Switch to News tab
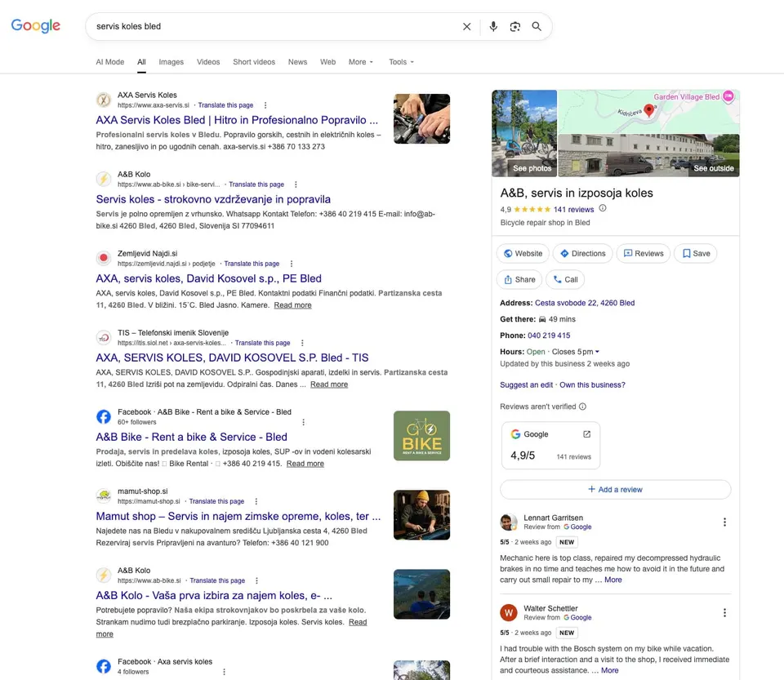This screenshot has height=680, width=784. click(x=297, y=62)
